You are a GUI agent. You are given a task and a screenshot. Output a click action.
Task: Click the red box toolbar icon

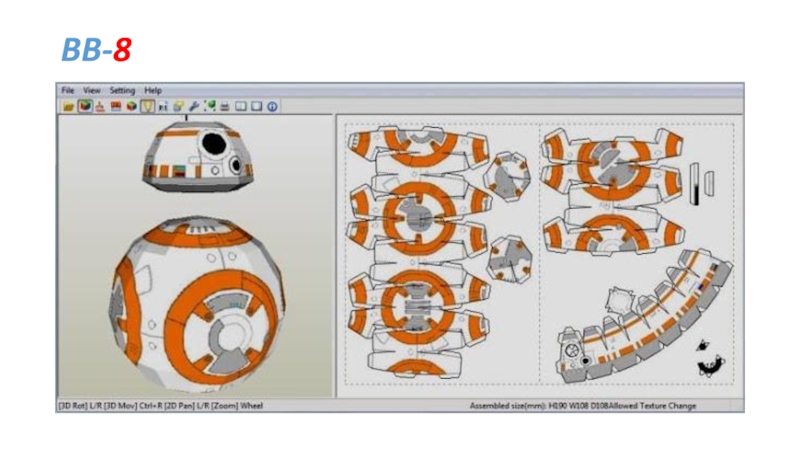[115, 106]
